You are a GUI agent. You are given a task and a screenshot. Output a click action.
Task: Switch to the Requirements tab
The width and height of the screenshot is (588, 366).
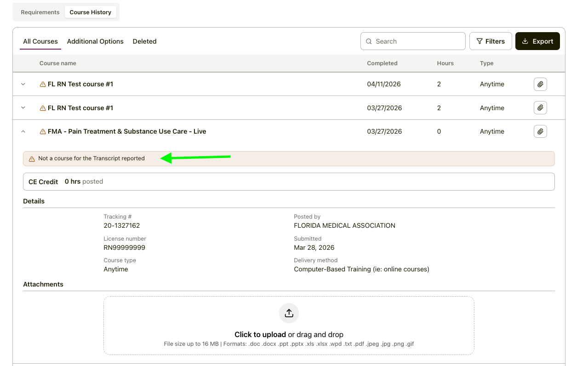point(40,12)
